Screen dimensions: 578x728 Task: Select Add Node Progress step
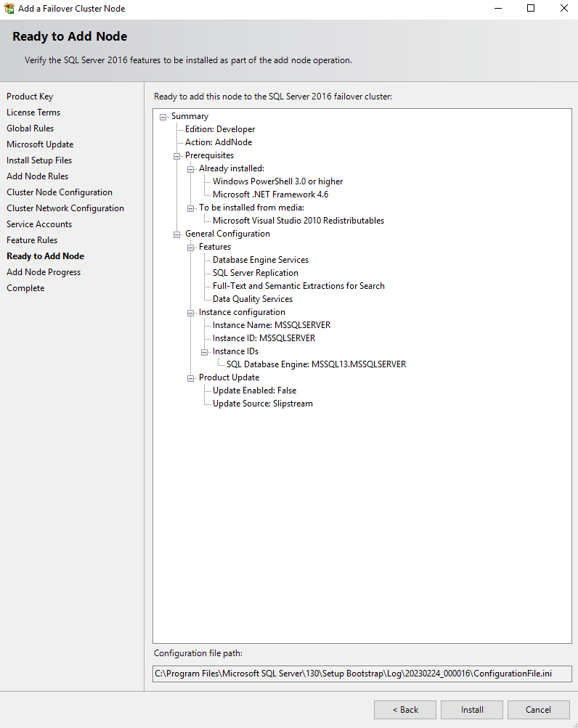point(44,272)
